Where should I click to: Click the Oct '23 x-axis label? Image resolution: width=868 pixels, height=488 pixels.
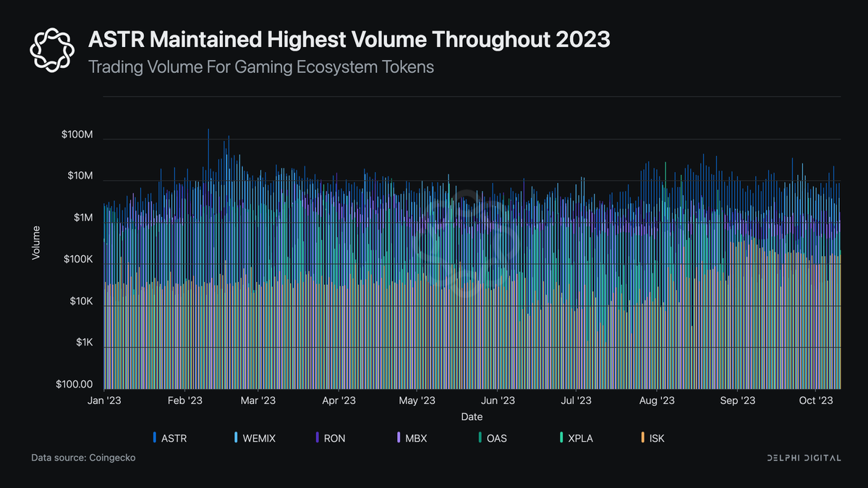coord(815,400)
